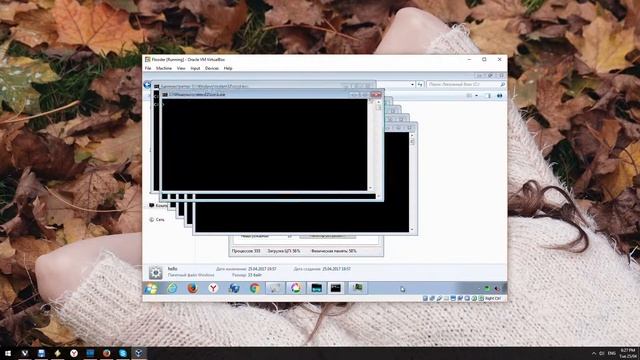Toggle the Explorer preview pane button
The width and height of the screenshot is (640, 360).
tap(488, 96)
